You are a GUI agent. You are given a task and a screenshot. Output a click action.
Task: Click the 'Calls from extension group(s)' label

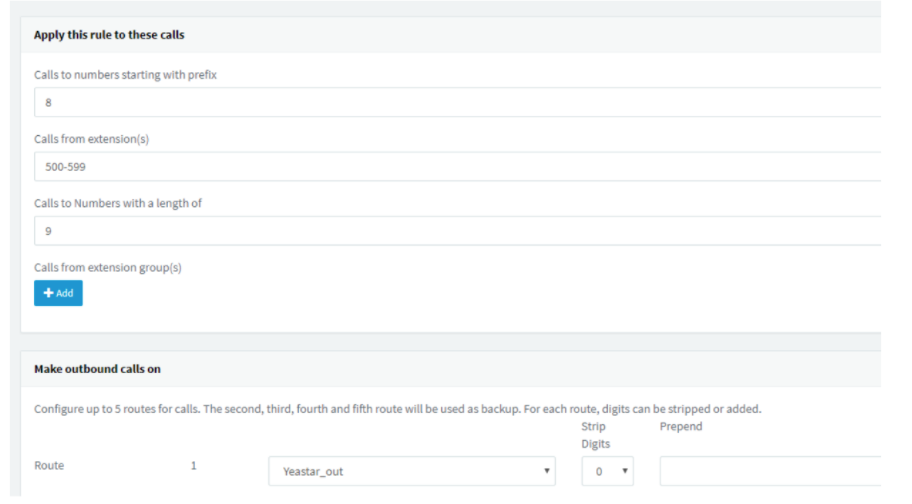(x=107, y=267)
